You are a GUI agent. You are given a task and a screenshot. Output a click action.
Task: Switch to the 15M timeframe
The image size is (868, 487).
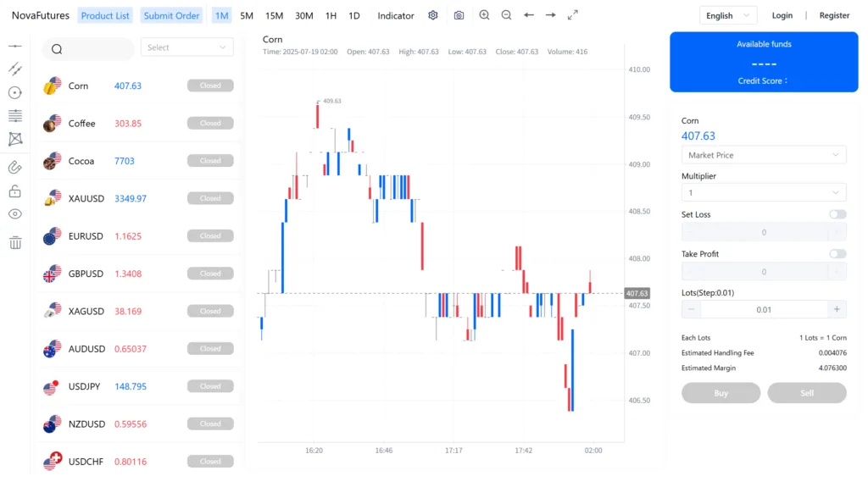pyautogui.click(x=274, y=15)
